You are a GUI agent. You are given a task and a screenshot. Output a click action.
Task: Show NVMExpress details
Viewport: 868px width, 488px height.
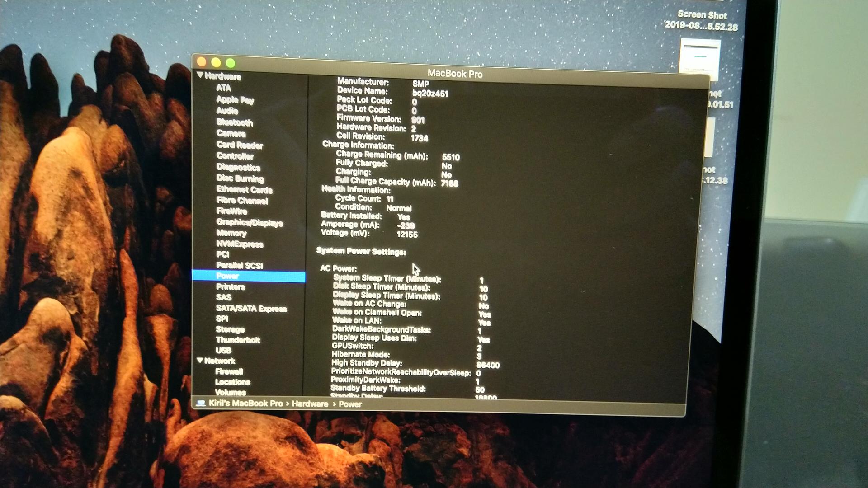pyautogui.click(x=239, y=244)
